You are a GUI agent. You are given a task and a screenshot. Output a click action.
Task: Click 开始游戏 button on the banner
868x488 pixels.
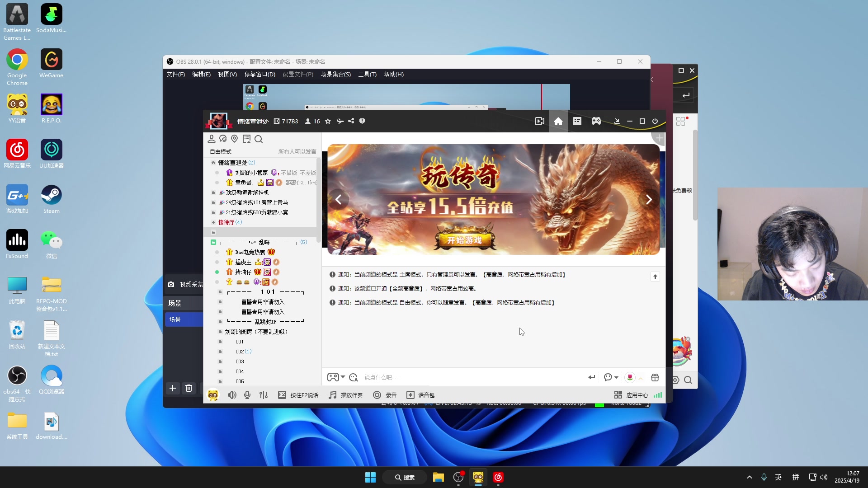[465, 240]
